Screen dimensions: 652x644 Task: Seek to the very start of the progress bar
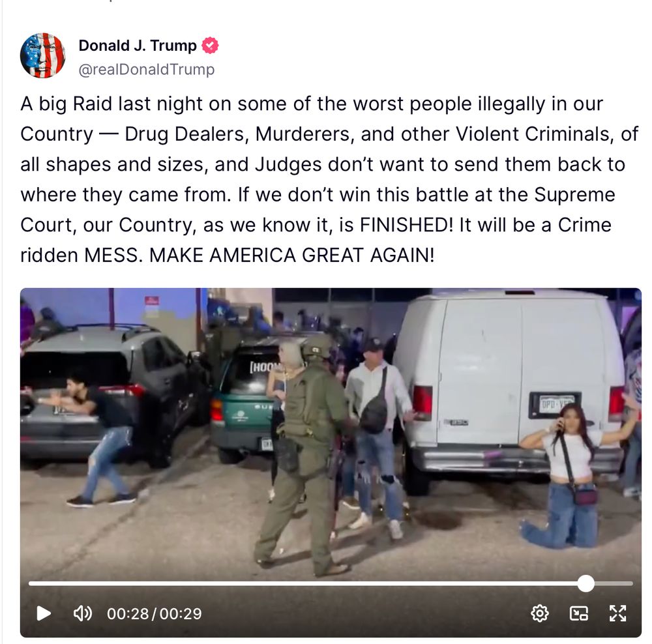(30, 584)
